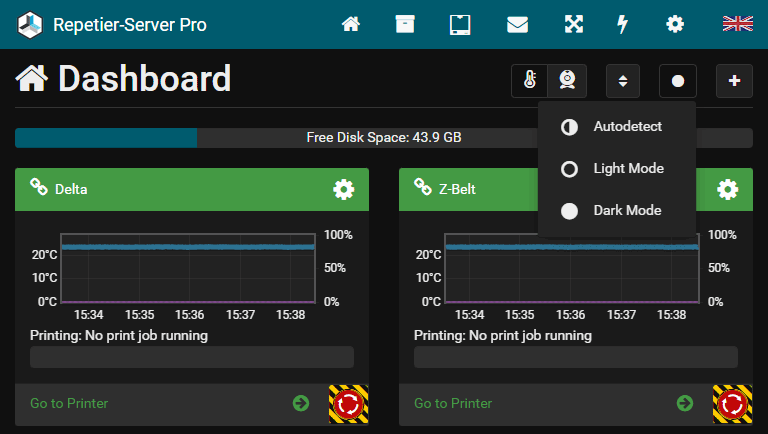Click the Z-Belt temperature graph
The image size is (768, 434).
[572, 268]
